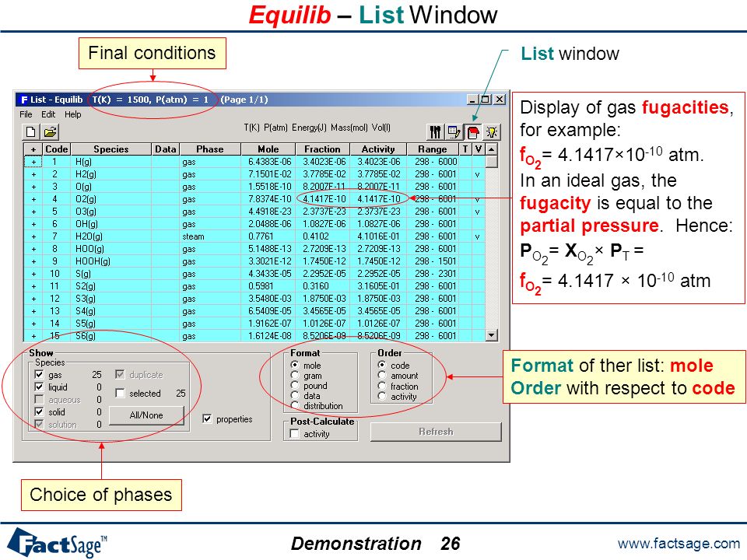Click the plus for row H2O(g)
Screen dimensions: 747x560
(x=33, y=236)
